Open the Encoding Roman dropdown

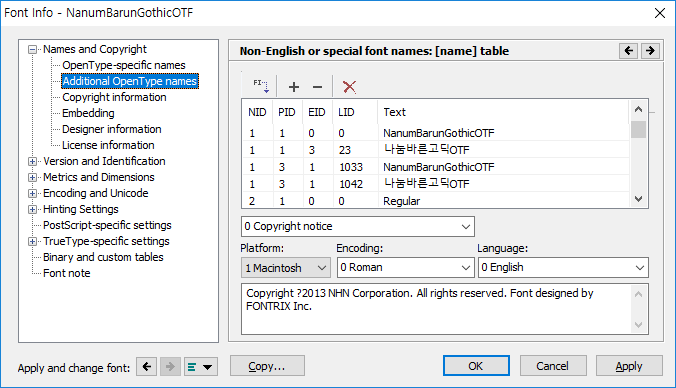(406, 268)
